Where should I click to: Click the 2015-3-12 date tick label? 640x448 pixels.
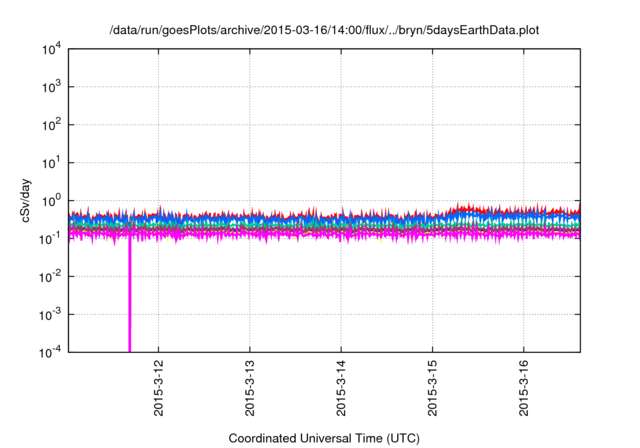[x=158, y=388]
